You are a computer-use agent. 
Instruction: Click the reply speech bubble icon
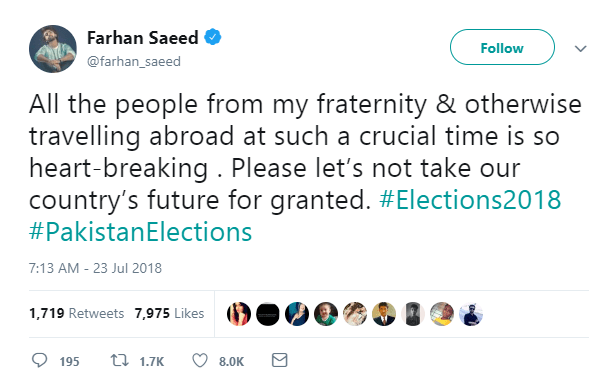click(x=39, y=360)
